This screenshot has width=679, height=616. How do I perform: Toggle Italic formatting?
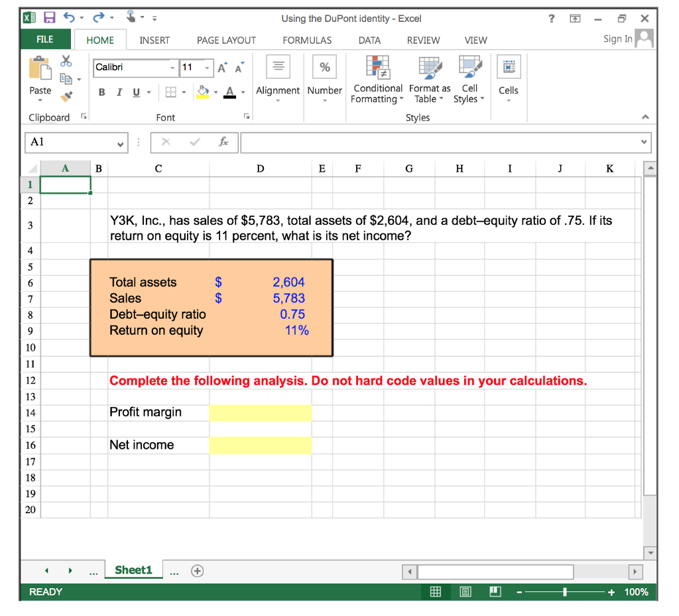coord(119,92)
